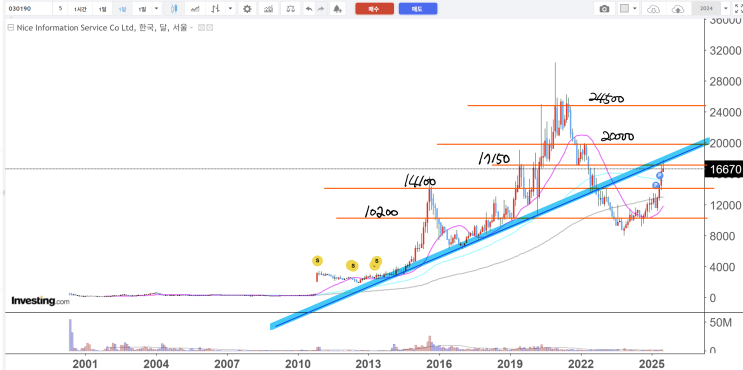Click the 2016 time axis label
Screen dimensions: 743x370
(x=439, y=364)
